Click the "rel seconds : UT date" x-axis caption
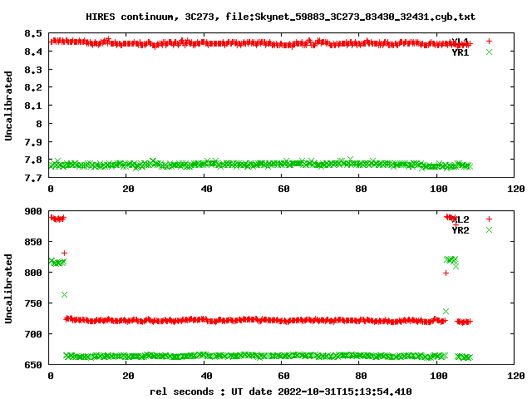This screenshot has height=399, width=532. [x=281, y=392]
